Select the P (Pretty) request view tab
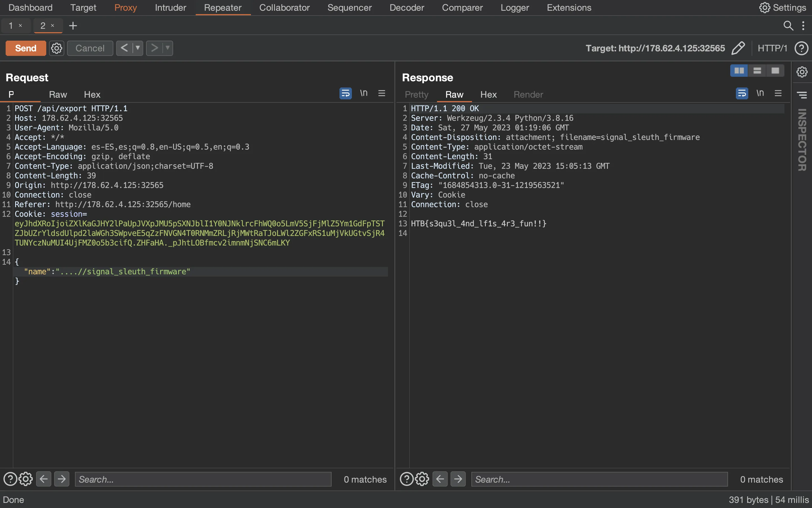This screenshot has height=508, width=812. tap(11, 95)
